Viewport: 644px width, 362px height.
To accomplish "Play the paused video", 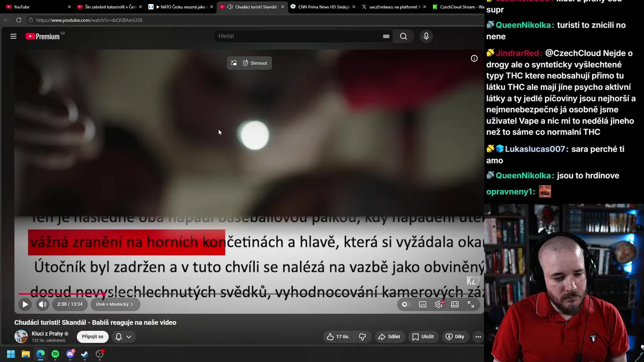I will [x=25, y=304].
